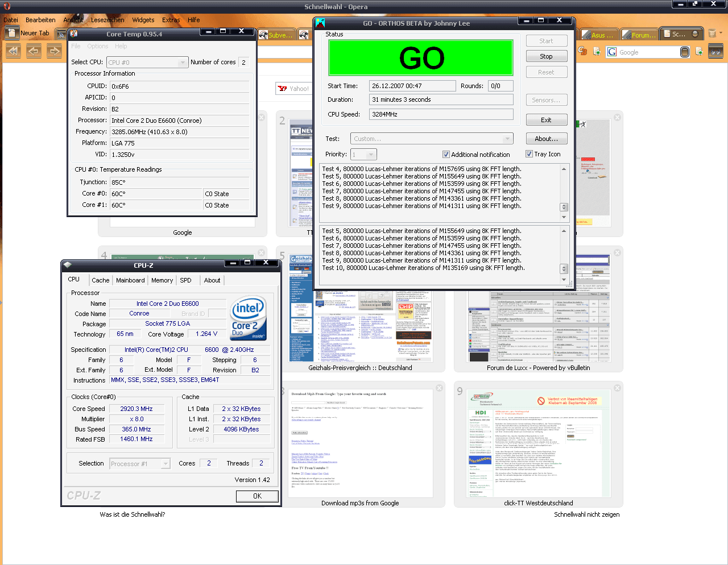The width and height of the screenshot is (728, 565).
Task: Switch to the Memory tab in CPU-Z
Action: point(162,280)
